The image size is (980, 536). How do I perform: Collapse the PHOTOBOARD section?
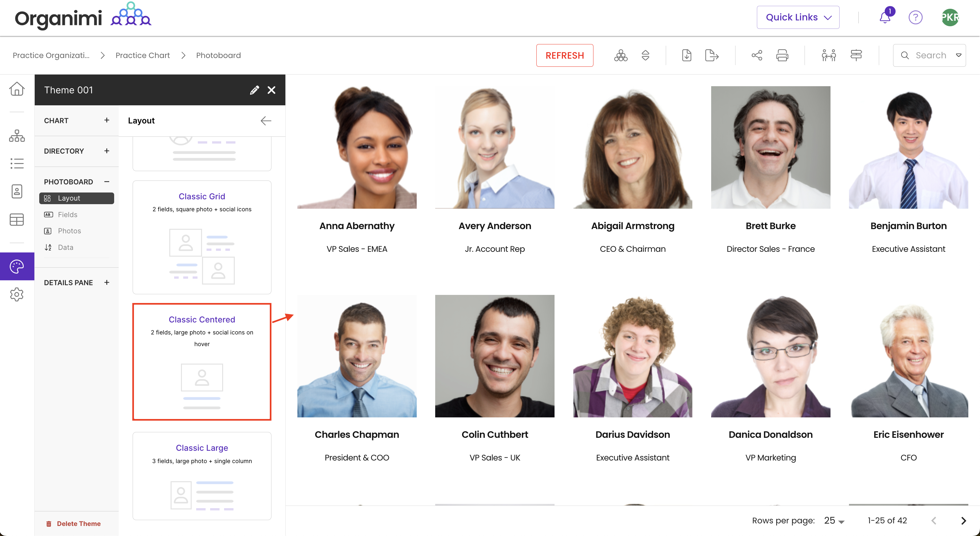106,182
